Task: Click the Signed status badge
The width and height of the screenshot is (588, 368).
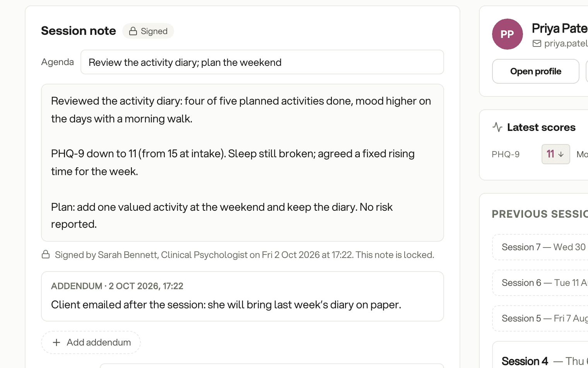Action: tap(148, 31)
